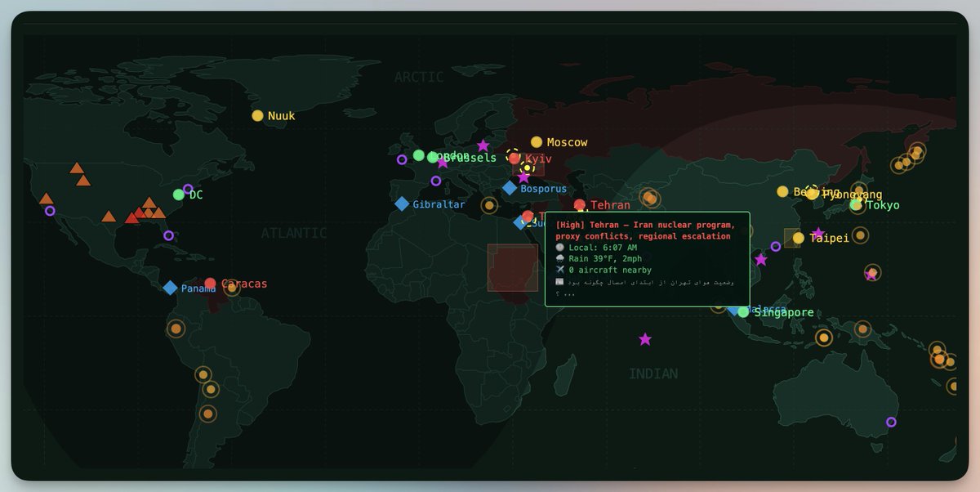Click the 'Rain 39°F, 2mph' weather line

[x=599, y=259]
